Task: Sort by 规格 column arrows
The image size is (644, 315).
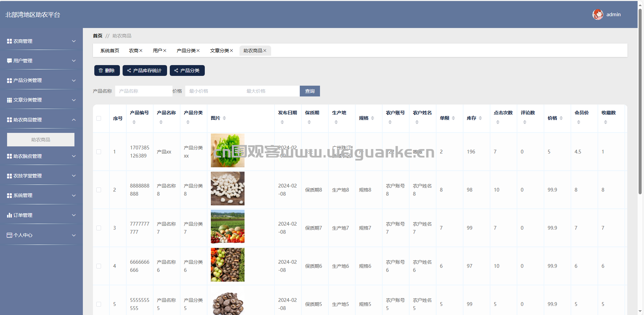Action: coord(373,118)
